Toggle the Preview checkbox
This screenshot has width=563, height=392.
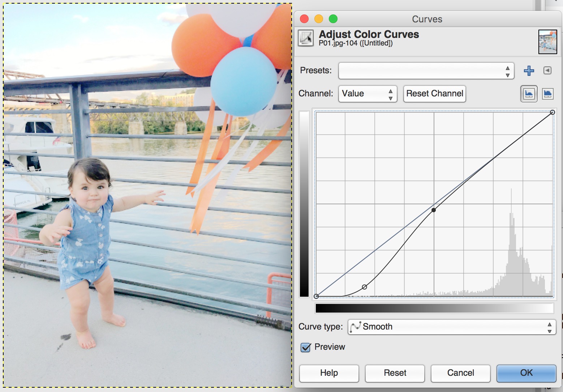pyautogui.click(x=306, y=347)
